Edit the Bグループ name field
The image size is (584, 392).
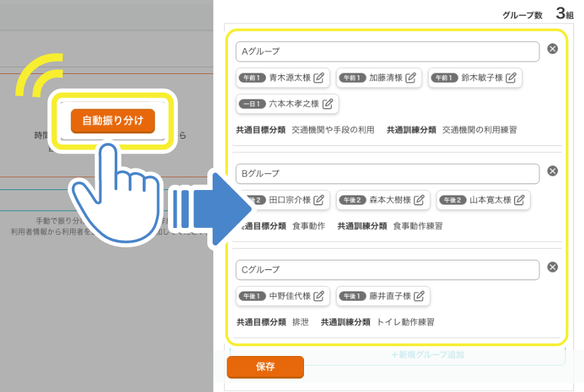[x=387, y=173]
